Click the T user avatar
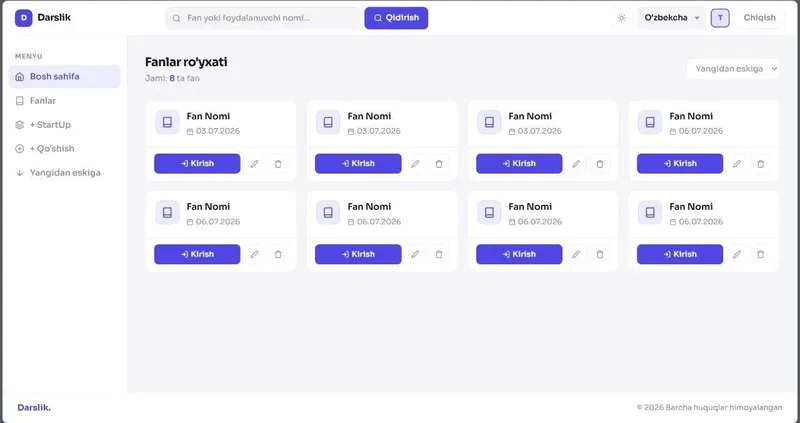 pyautogui.click(x=720, y=18)
